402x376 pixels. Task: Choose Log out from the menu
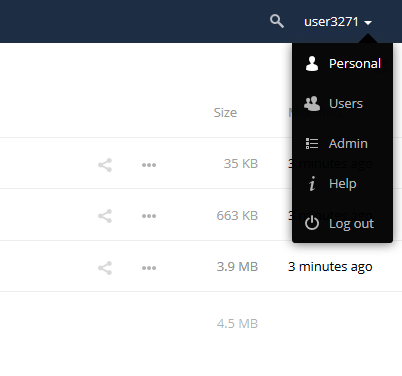point(342,223)
